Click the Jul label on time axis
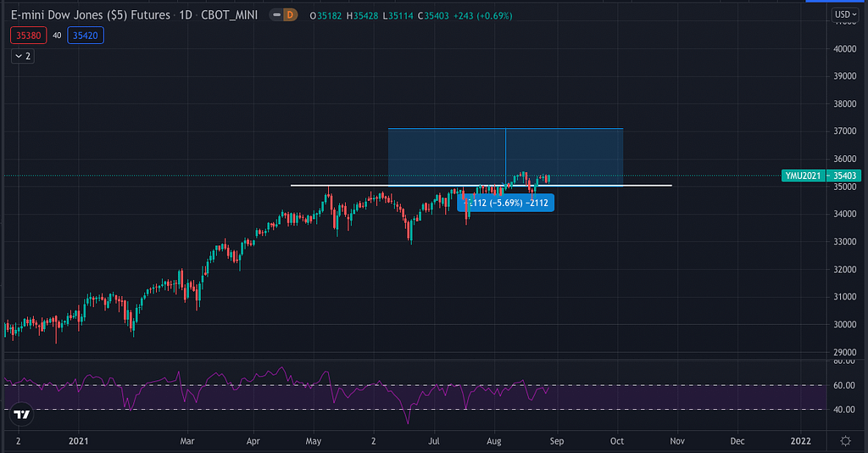Viewport: 868px width, 453px height. (434, 441)
